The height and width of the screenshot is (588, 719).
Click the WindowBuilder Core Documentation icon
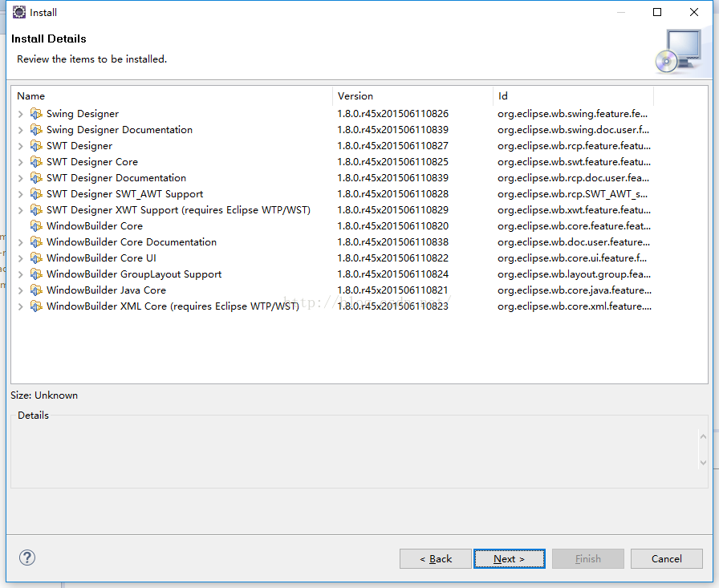click(36, 241)
